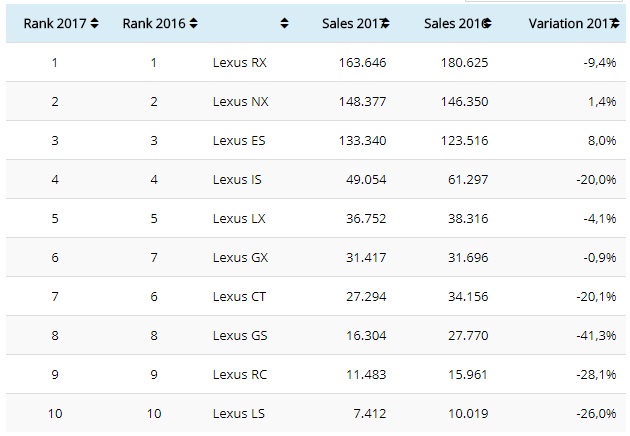Click on the Lexus CT model name
630x436 pixels.
[239, 296]
